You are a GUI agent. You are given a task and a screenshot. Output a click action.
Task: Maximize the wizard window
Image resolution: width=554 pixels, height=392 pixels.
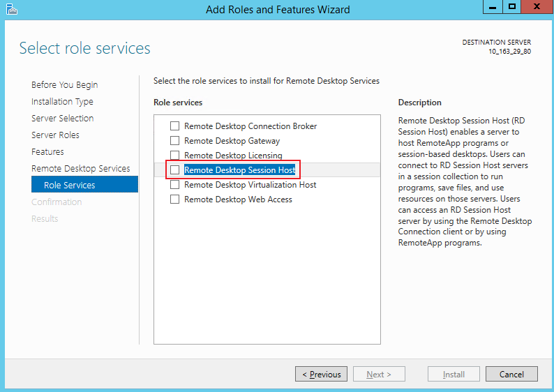pos(511,7)
